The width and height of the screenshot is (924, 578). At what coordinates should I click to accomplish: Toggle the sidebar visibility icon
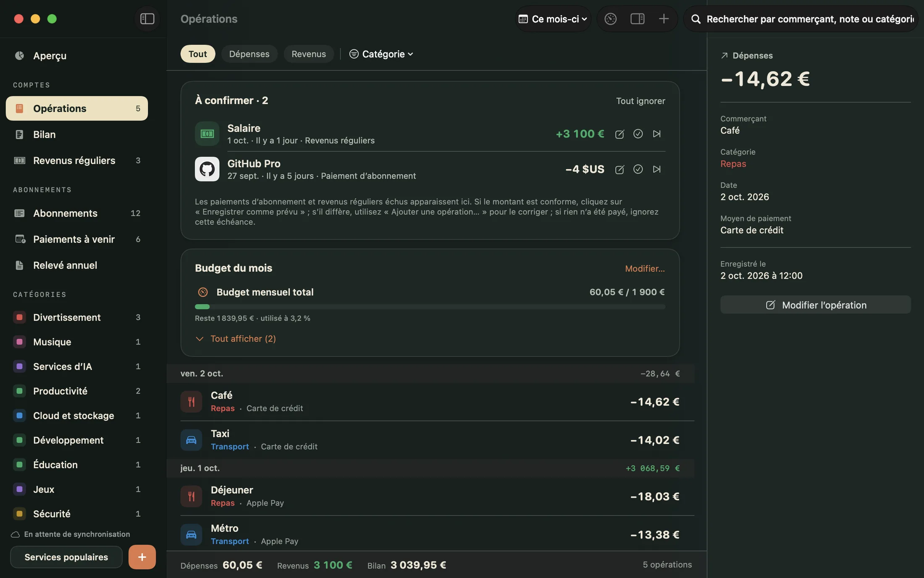(147, 19)
